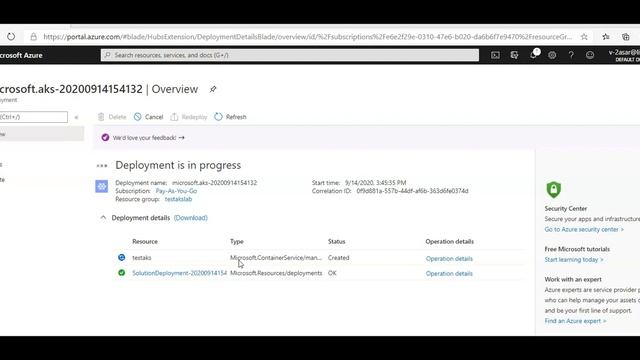The height and width of the screenshot is (360, 640).
Task: Click the OK status cell
Action: coord(332,273)
